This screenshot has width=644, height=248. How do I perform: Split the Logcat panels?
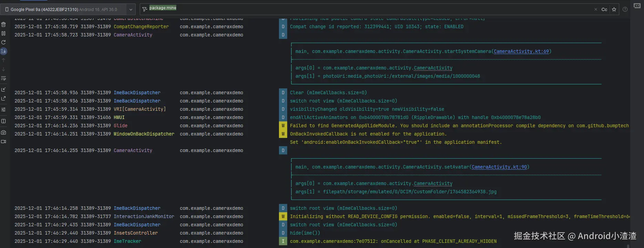[x=3, y=121]
